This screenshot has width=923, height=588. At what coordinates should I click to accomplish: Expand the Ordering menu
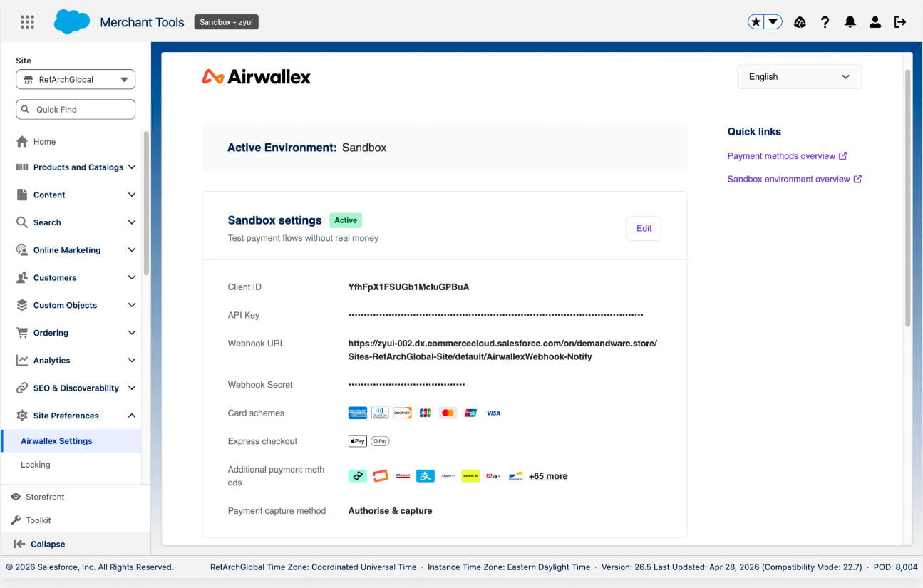(76, 333)
